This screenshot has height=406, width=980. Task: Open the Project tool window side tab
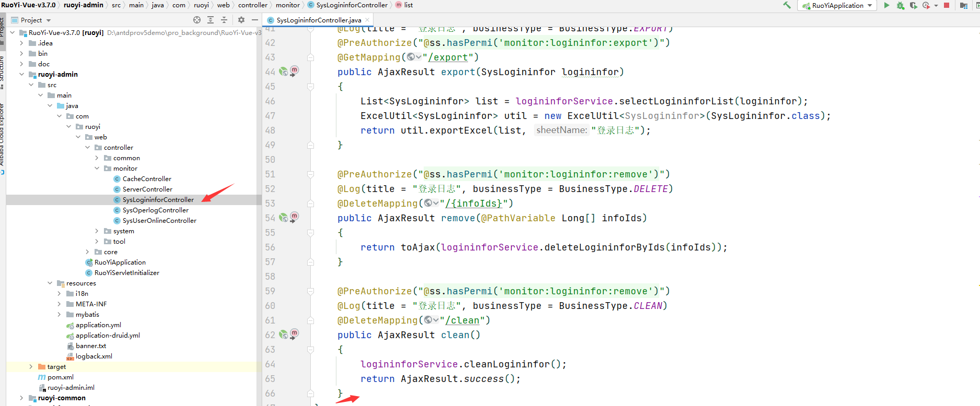[2, 27]
